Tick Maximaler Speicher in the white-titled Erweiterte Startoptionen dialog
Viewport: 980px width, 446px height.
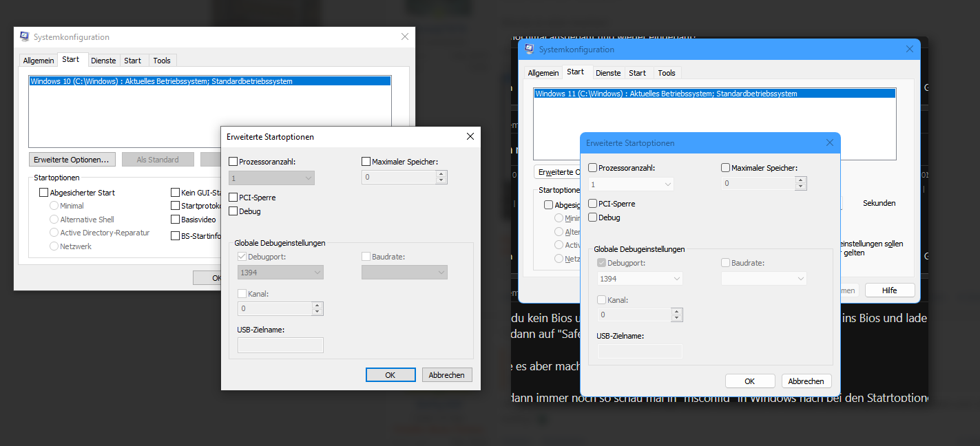[366, 162]
